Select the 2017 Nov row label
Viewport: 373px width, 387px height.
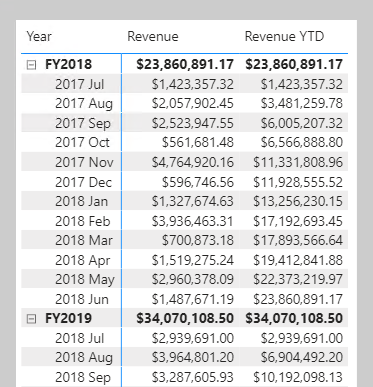84,162
